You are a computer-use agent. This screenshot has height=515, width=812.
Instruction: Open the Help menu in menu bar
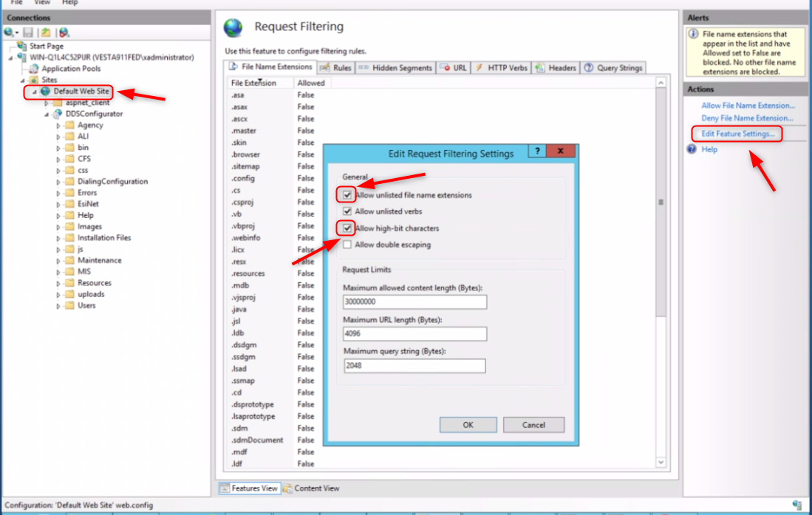pos(69,2)
